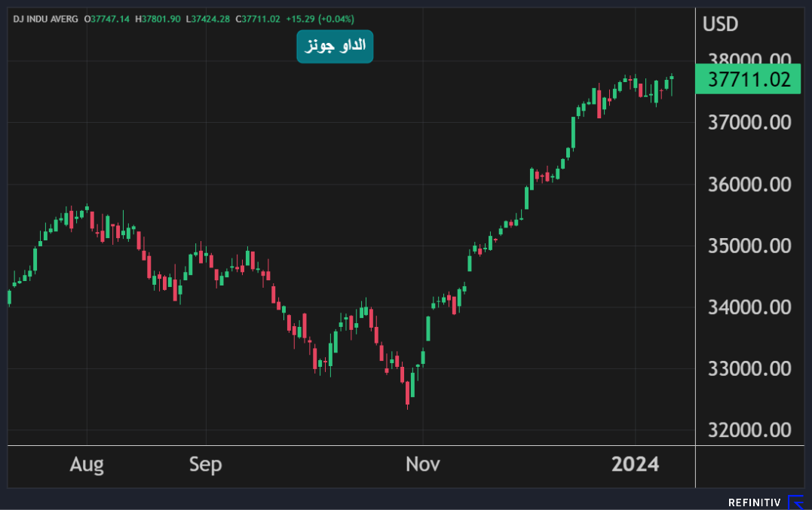Select the Sep label on time axis
Screen dimensions: 812x510
tap(206, 465)
